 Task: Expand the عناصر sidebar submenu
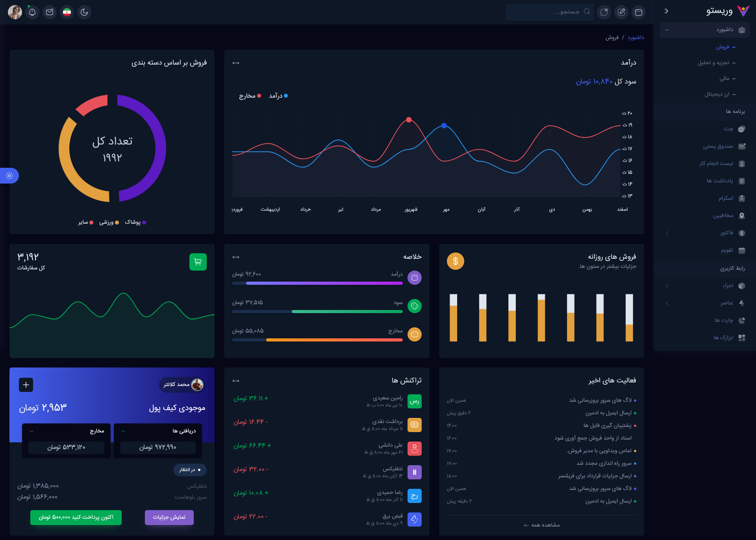pos(705,303)
